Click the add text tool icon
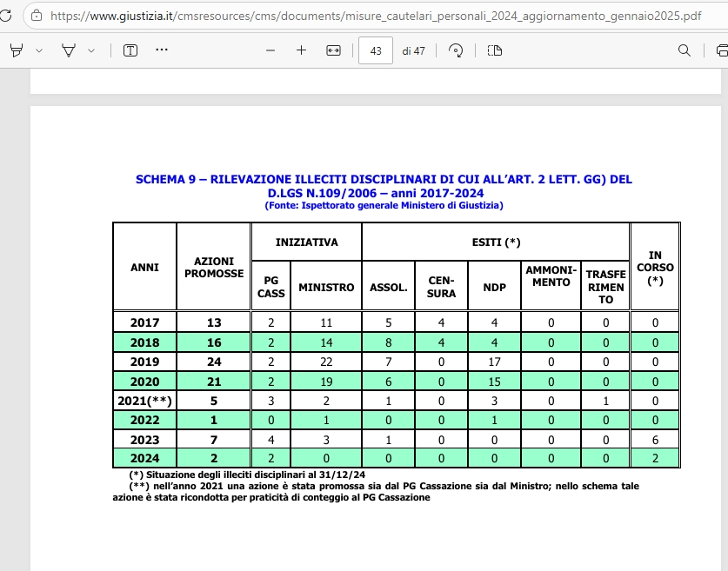The image size is (728, 571). click(x=130, y=50)
